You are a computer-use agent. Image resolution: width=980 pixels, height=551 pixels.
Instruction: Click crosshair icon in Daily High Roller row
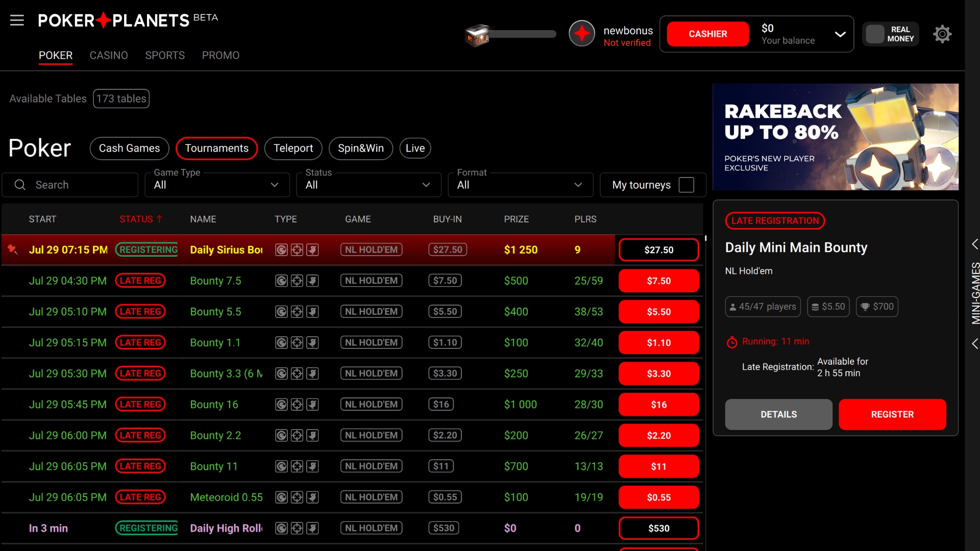pyautogui.click(x=297, y=528)
